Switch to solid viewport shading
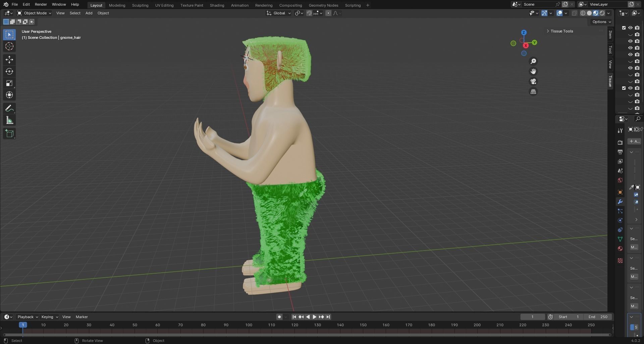 click(x=589, y=13)
